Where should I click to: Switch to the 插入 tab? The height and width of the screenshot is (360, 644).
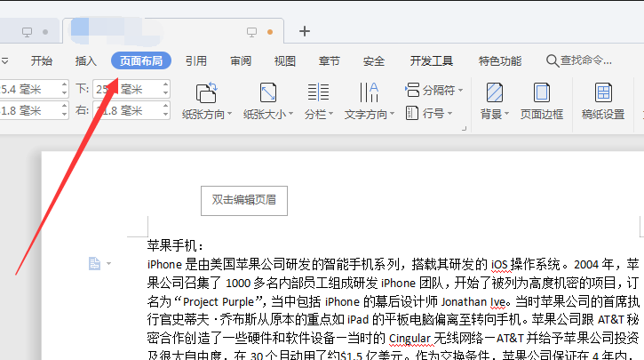86,61
